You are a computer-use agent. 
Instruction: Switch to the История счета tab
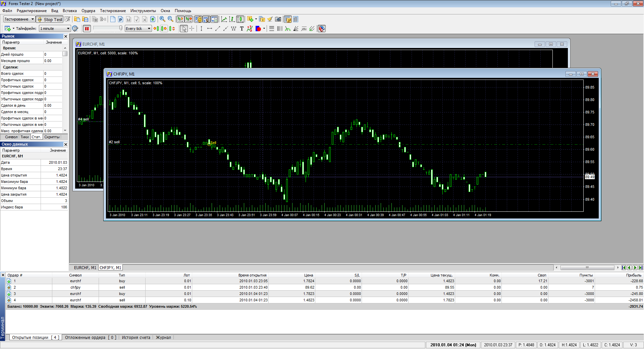[136, 338]
